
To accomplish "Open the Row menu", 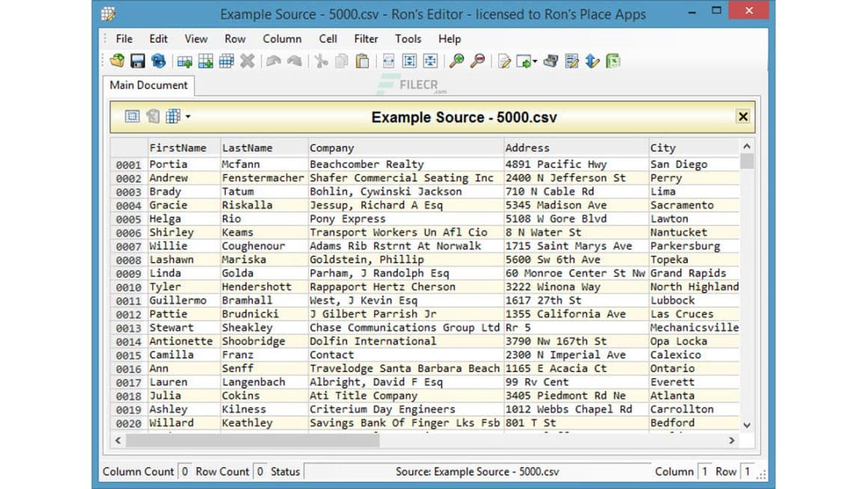I will 235,39.
